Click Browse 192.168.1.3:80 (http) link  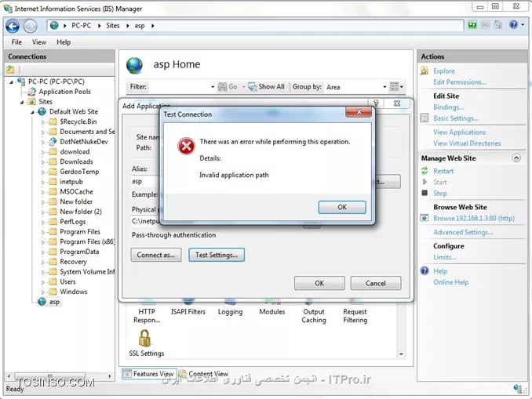474,219
